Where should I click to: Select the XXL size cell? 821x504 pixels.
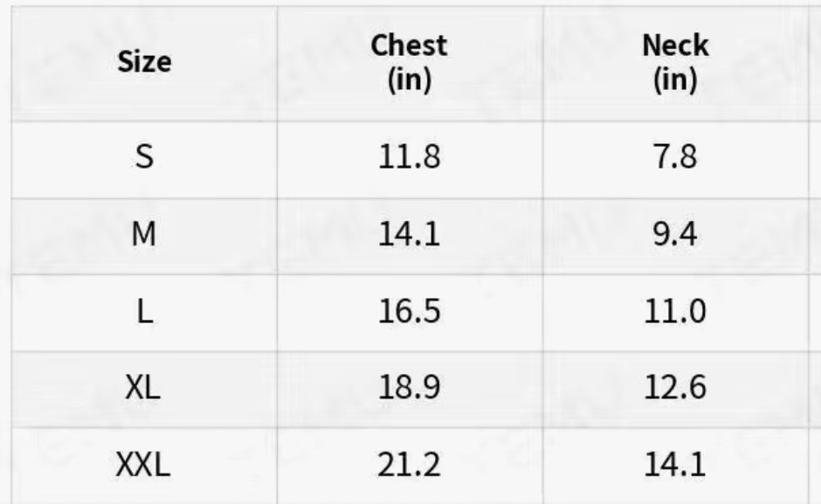click(144, 466)
